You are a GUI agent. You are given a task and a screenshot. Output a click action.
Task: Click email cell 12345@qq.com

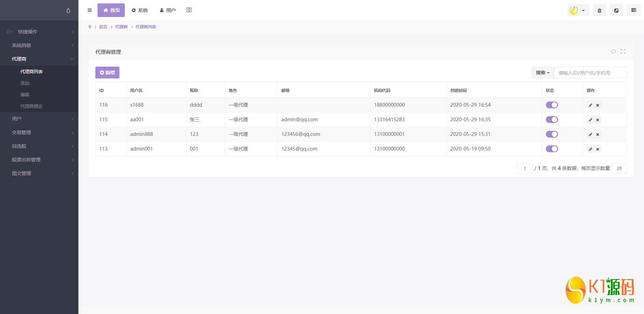pyautogui.click(x=299, y=149)
